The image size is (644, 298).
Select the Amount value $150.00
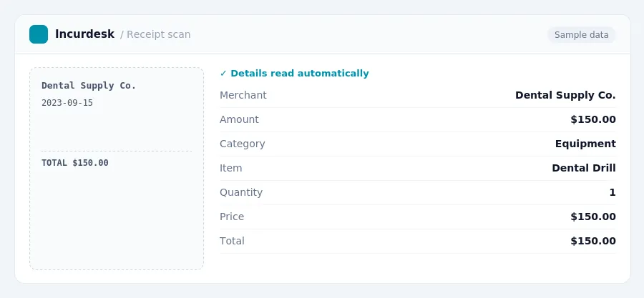click(x=593, y=119)
